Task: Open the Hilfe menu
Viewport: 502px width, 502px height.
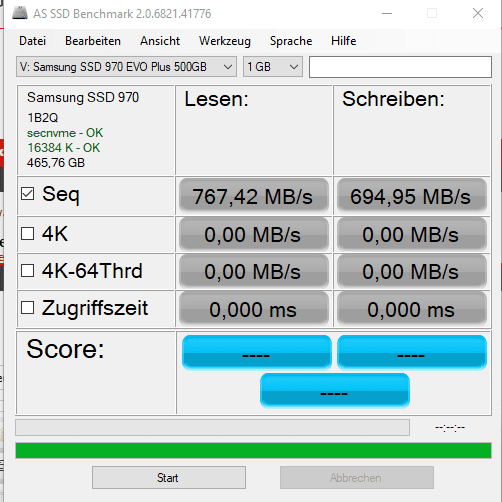Action: [x=344, y=41]
